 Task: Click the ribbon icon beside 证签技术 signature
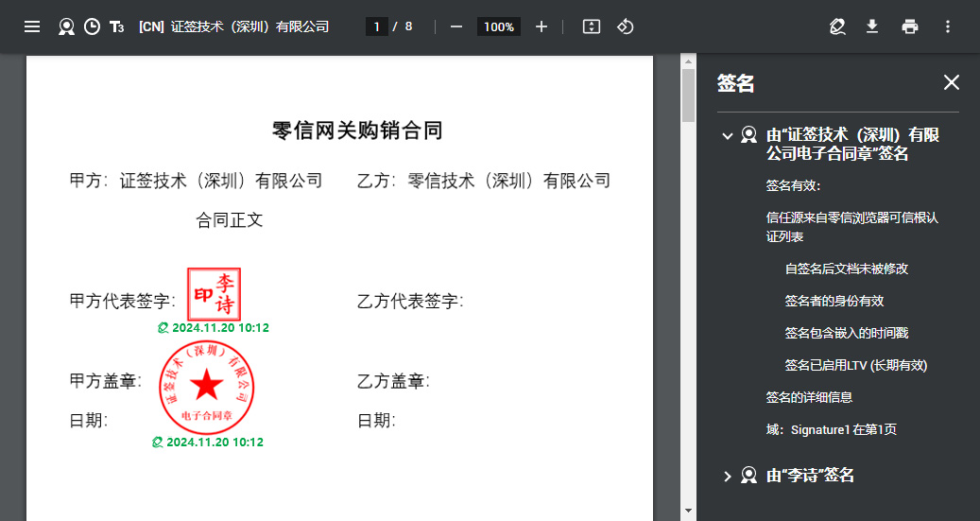[748, 135]
